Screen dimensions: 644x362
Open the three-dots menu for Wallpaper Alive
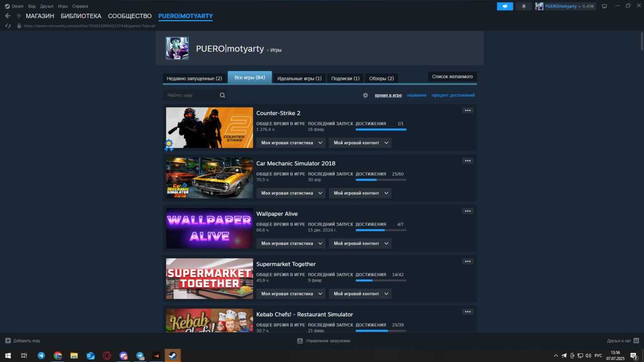468,211
